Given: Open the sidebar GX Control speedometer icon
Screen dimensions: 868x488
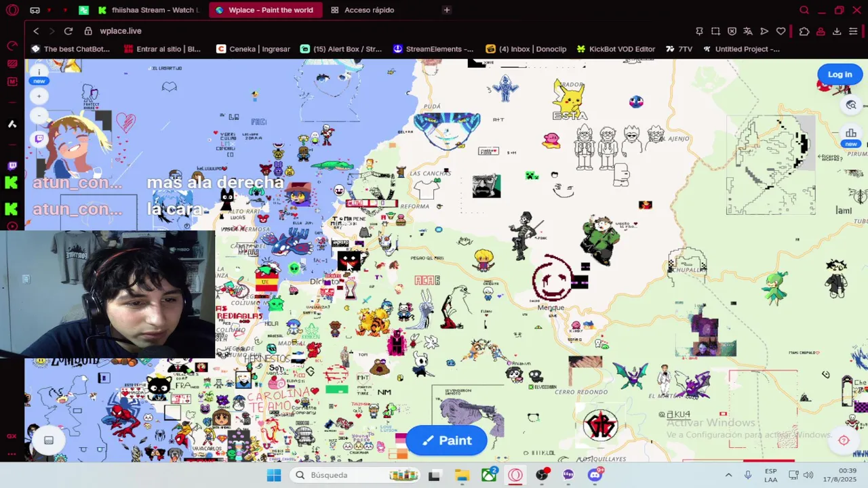Looking at the screenshot, I should [x=12, y=46].
